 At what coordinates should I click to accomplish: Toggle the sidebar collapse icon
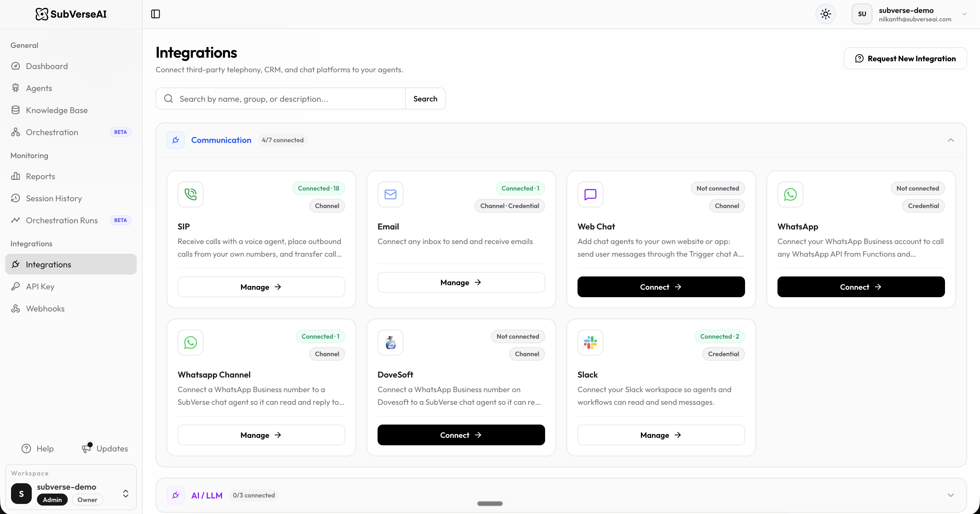(156, 14)
